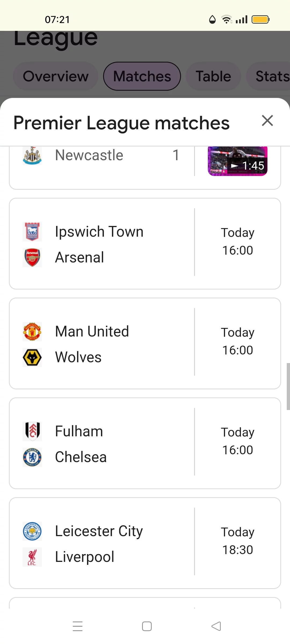Tap the Liverpool club crest

[x=32, y=557]
